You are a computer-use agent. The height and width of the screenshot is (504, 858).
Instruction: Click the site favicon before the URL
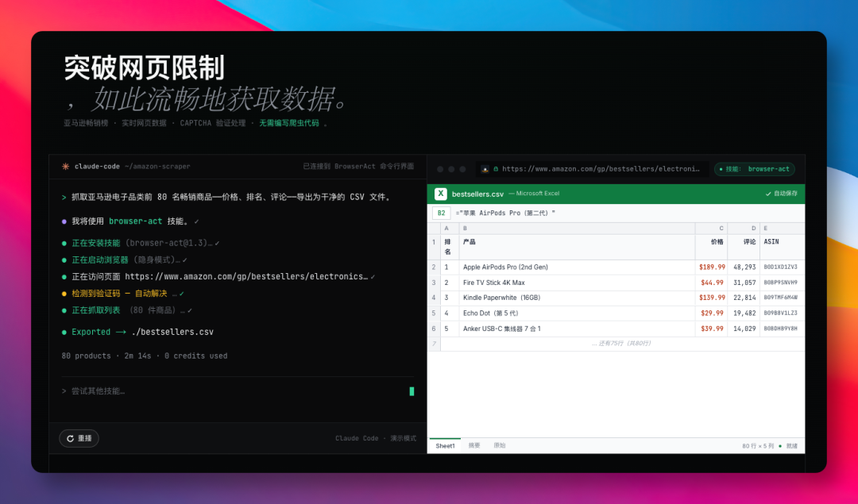tap(485, 169)
